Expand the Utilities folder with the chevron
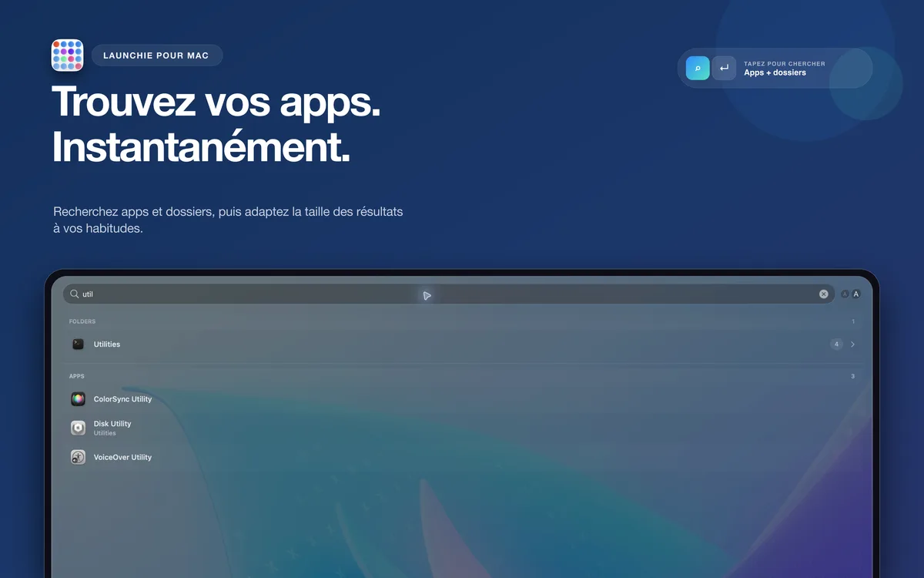 coord(853,344)
